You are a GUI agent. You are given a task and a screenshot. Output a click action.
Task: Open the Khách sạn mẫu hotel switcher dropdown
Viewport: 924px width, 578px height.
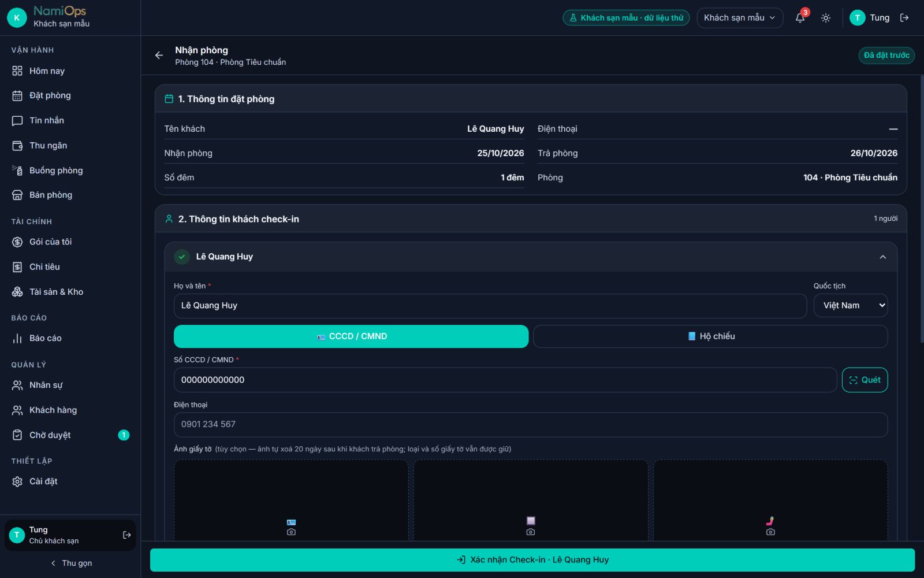click(x=740, y=18)
